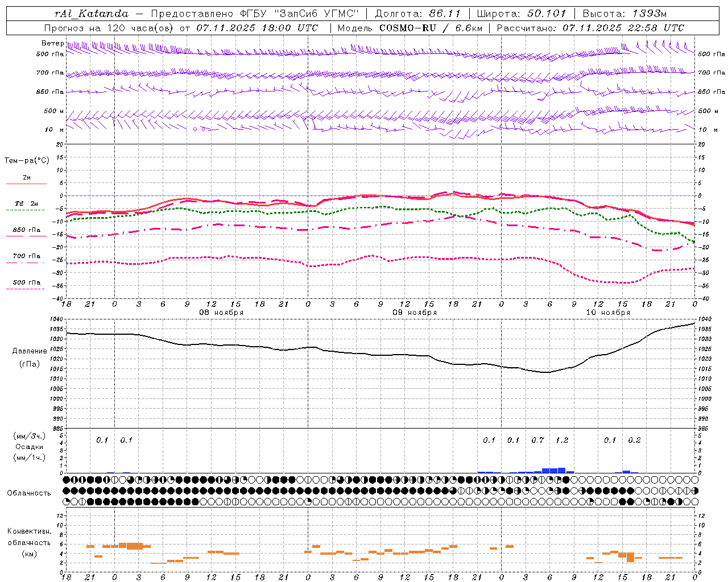Screen dimensions: 728x582
Task: Click the (мм/1ч.) precipitation unit label
Action: (30, 458)
